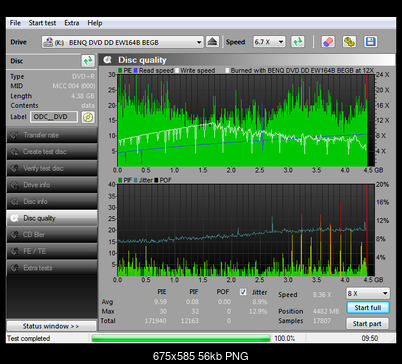Expand the Drive selection dropdown
Image resolution: width=402 pixels, height=364 pixels.
click(122, 42)
